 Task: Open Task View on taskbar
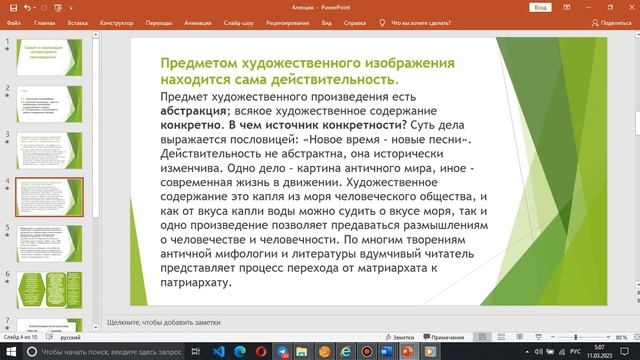coord(196,351)
